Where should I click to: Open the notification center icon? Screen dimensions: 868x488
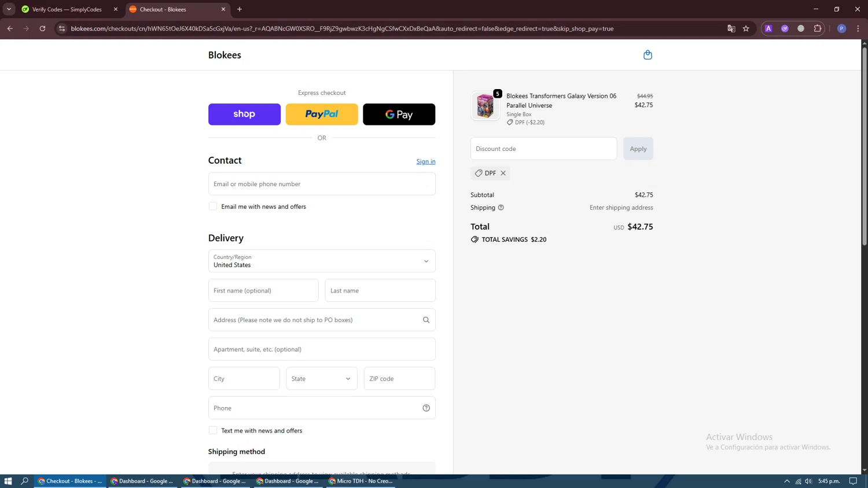pos(853,481)
